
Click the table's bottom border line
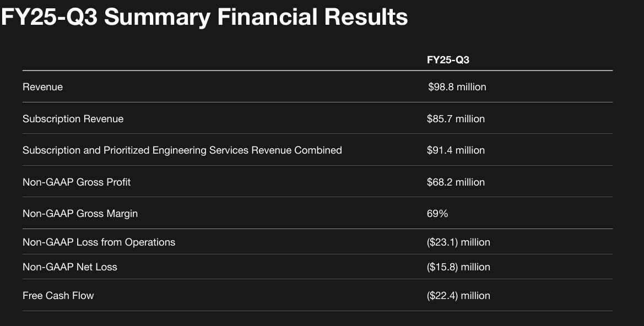[317, 311]
